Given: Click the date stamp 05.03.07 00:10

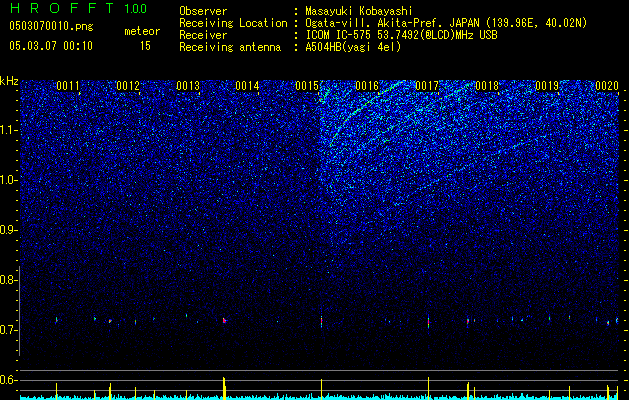Looking at the screenshot, I should coord(51,46).
